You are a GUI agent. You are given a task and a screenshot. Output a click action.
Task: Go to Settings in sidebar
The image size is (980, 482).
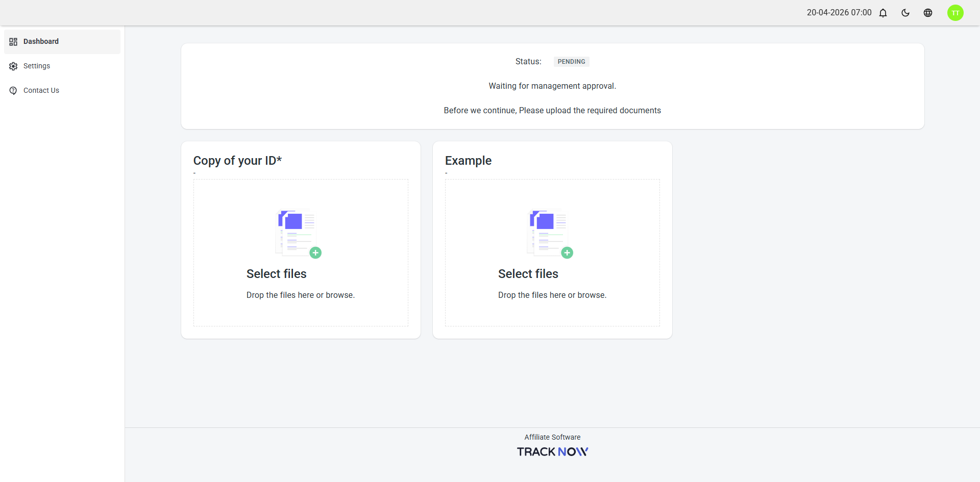62,66
